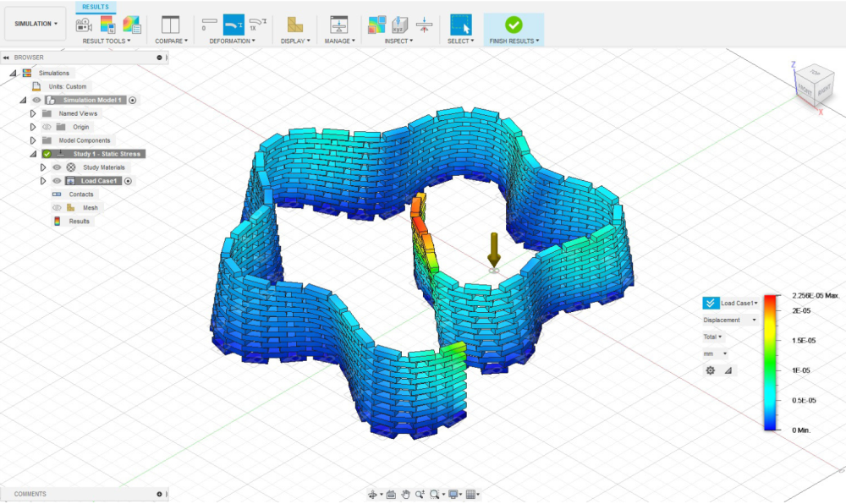Open the MANAGE menu

point(339,41)
